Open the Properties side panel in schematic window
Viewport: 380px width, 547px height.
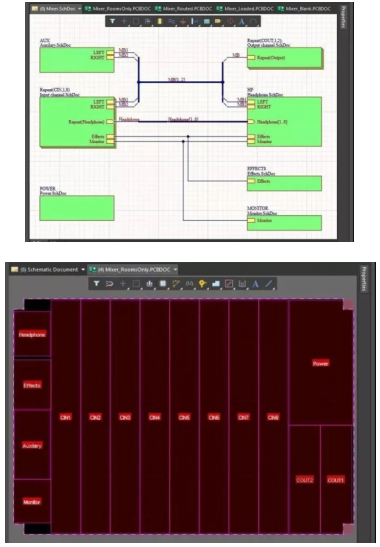pos(343,17)
